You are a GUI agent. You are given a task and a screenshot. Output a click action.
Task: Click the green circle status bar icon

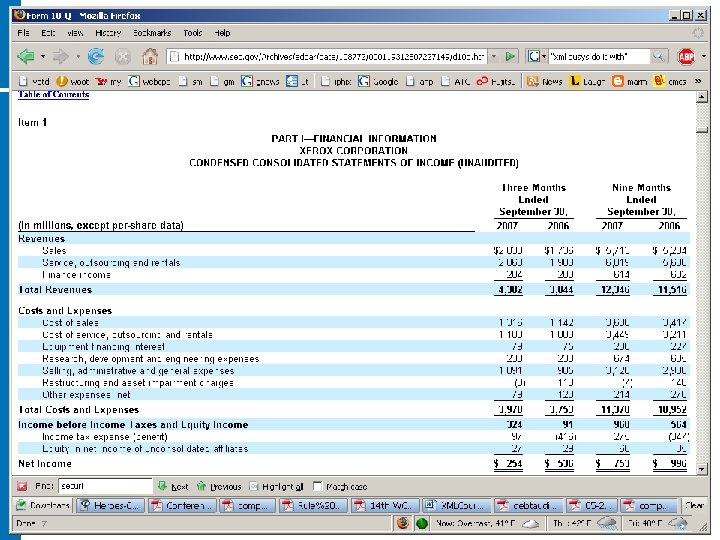[422, 523]
